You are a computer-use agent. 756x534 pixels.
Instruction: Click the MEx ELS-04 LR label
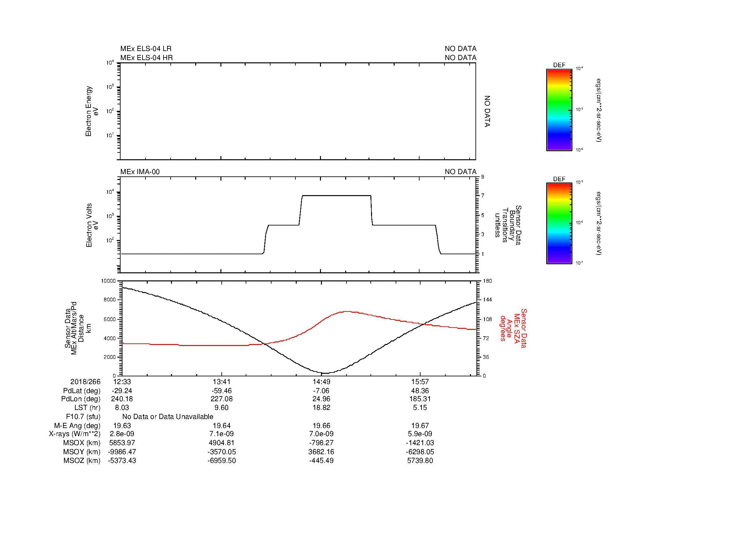(145, 49)
